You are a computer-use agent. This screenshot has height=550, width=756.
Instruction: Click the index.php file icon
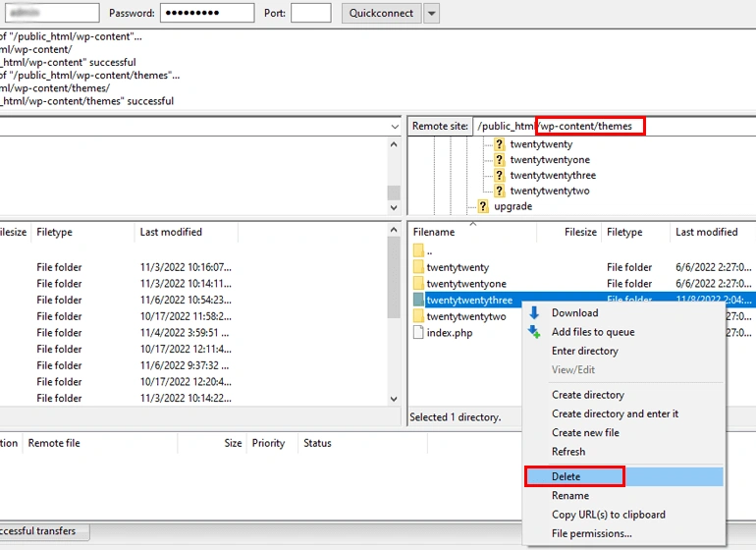tap(418, 332)
